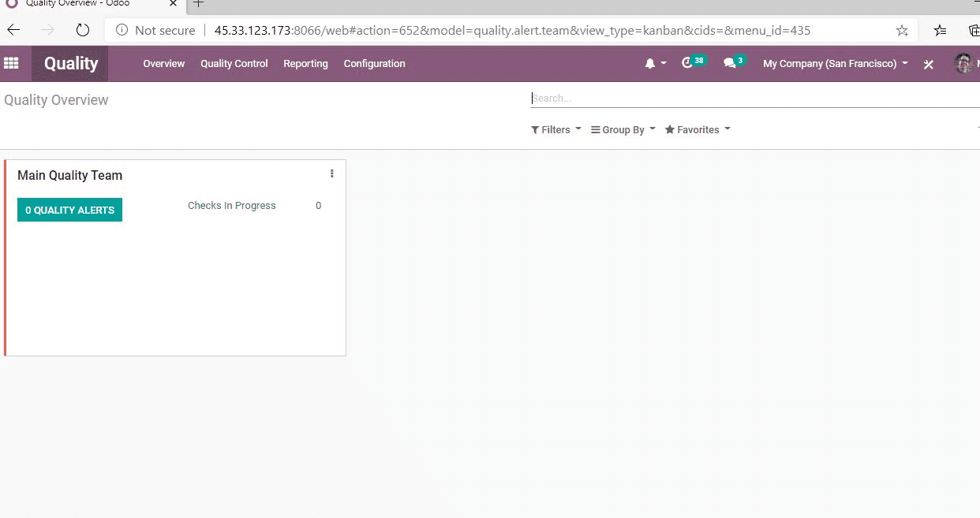Image resolution: width=980 pixels, height=518 pixels.
Task: Click the Quality app title
Action: pos(71,64)
